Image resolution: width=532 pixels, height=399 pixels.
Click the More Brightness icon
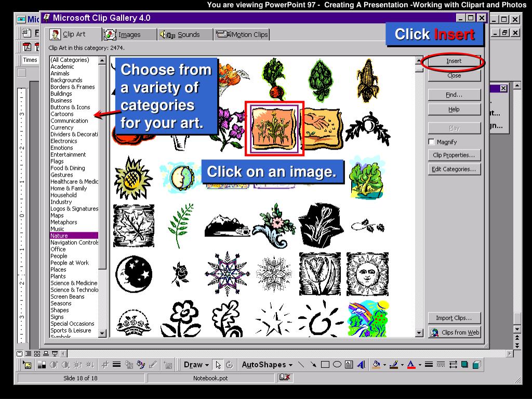click(x=78, y=365)
